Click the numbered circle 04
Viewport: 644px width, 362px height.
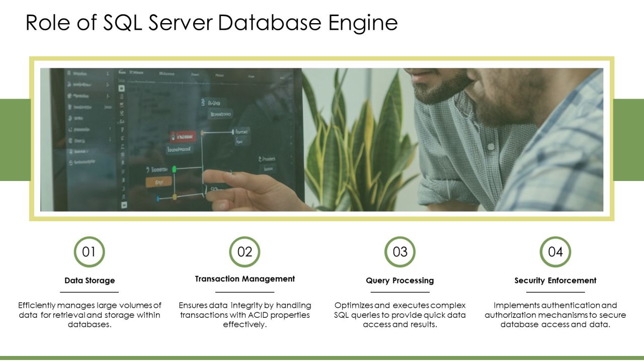click(555, 251)
